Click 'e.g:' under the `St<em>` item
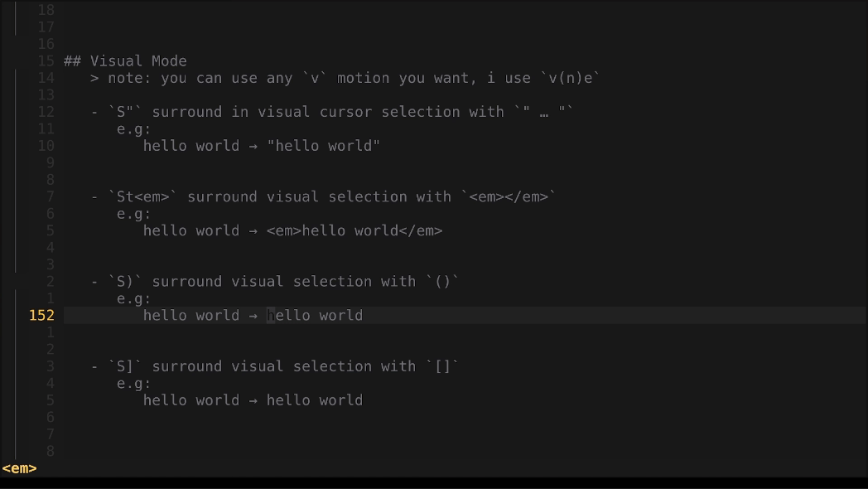868x489 pixels. click(x=133, y=214)
